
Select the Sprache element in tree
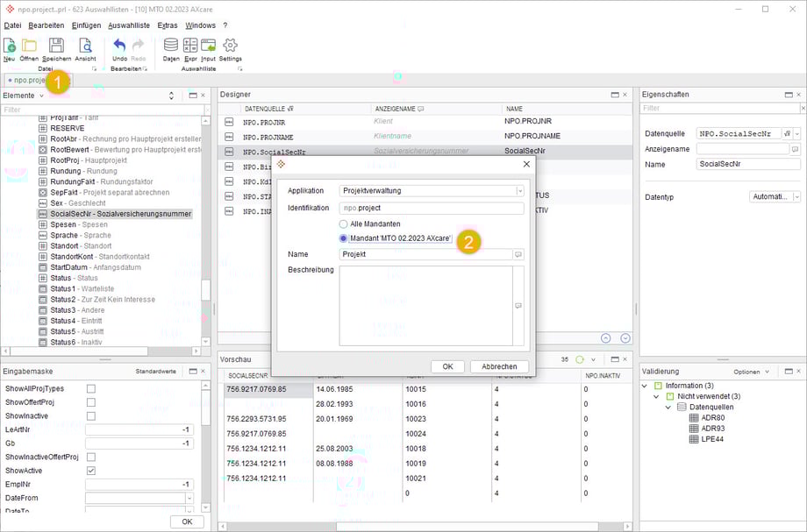pyautogui.click(x=75, y=236)
